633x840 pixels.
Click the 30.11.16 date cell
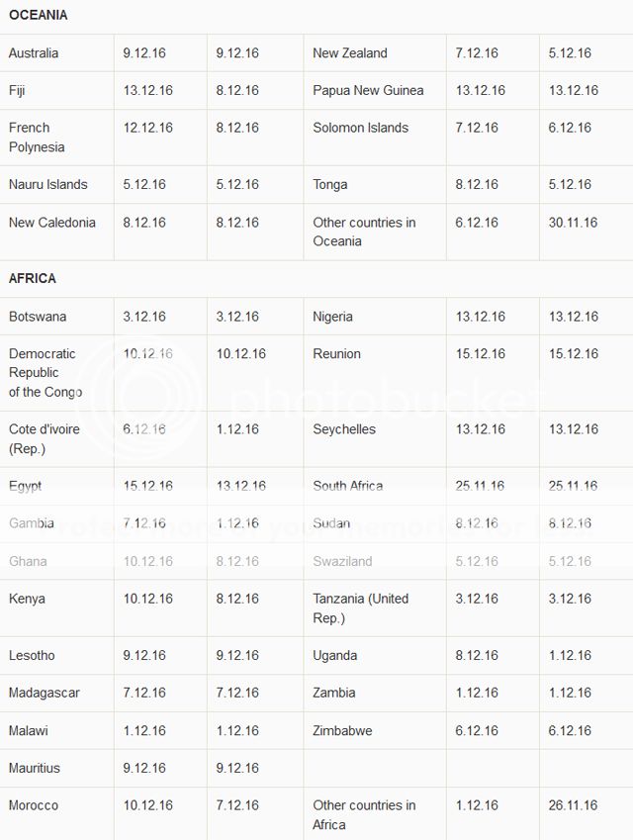(573, 223)
